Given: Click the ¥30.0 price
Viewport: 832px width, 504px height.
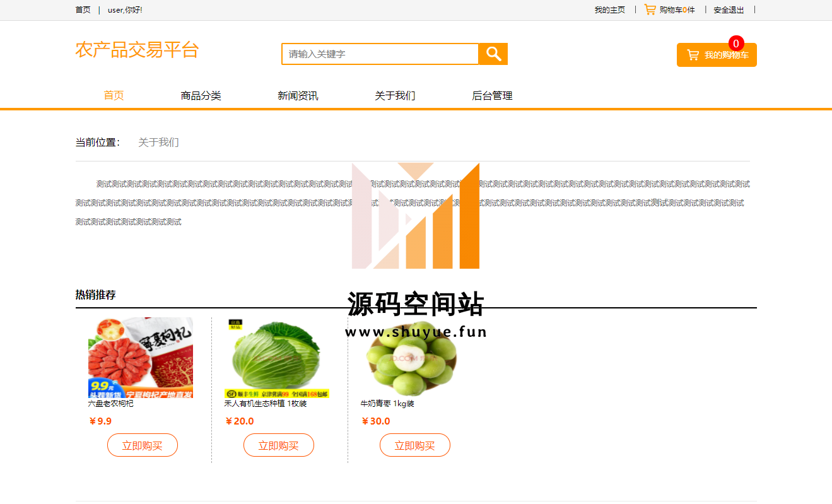Looking at the screenshot, I should pyautogui.click(x=375, y=421).
